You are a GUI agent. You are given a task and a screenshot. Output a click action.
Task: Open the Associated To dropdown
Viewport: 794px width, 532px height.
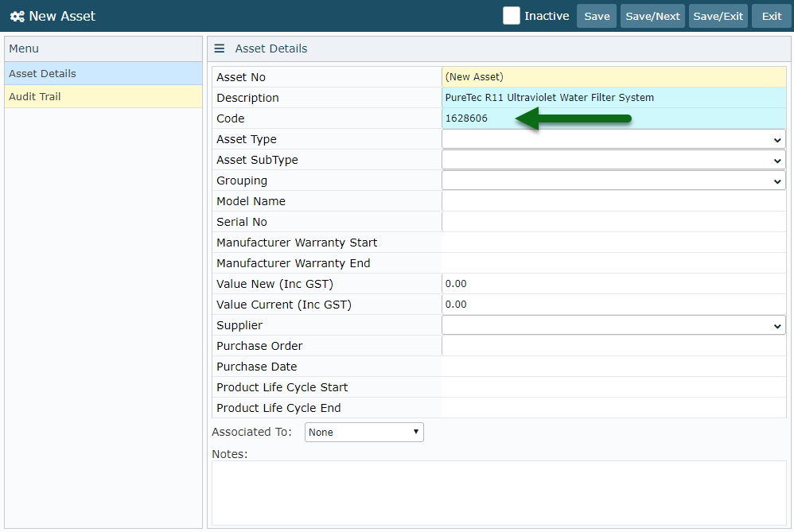tap(364, 433)
